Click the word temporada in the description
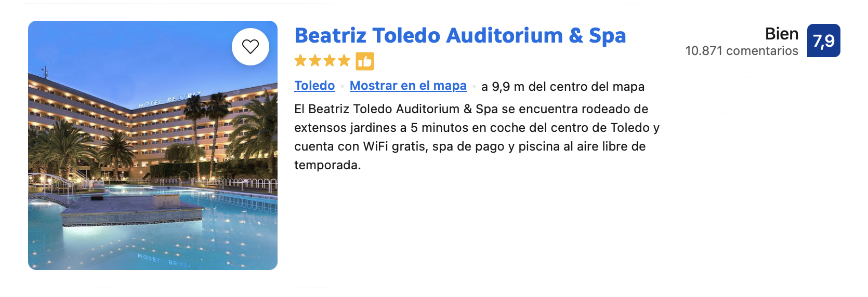The height and width of the screenshot is (297, 868). click(x=327, y=165)
